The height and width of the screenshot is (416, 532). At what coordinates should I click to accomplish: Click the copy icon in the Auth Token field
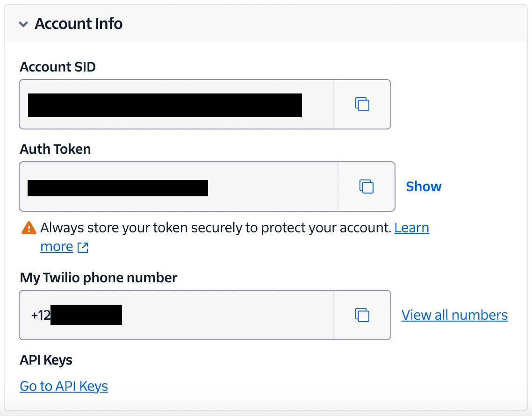(x=367, y=186)
